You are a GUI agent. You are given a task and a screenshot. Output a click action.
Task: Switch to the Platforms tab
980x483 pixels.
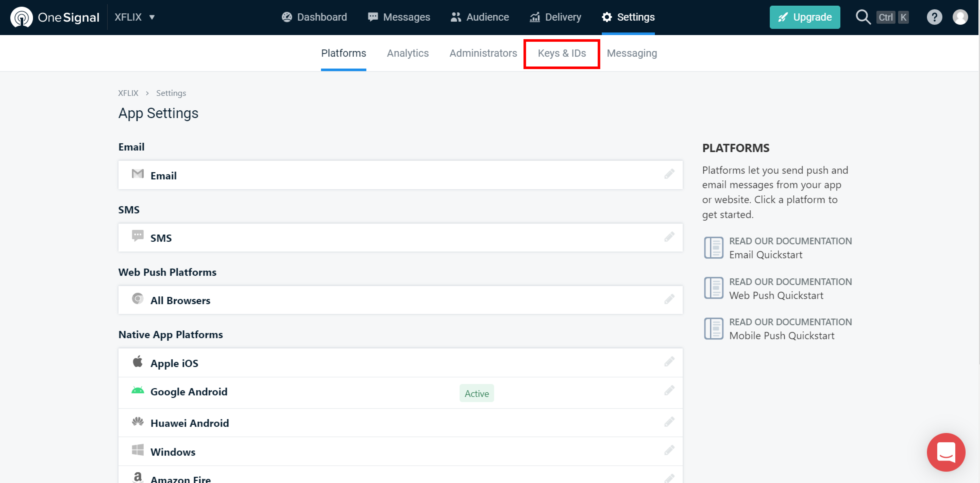pyautogui.click(x=343, y=53)
